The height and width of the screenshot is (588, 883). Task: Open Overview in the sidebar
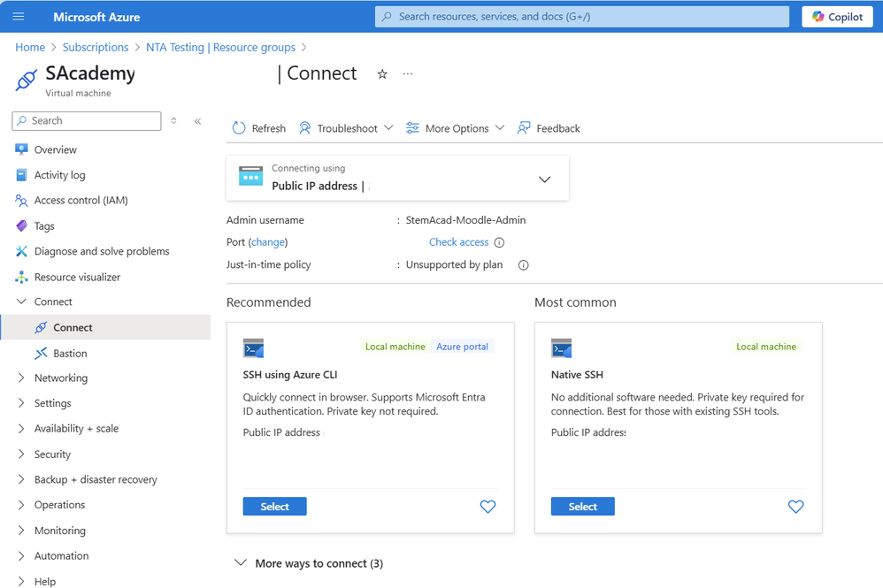[55, 149]
